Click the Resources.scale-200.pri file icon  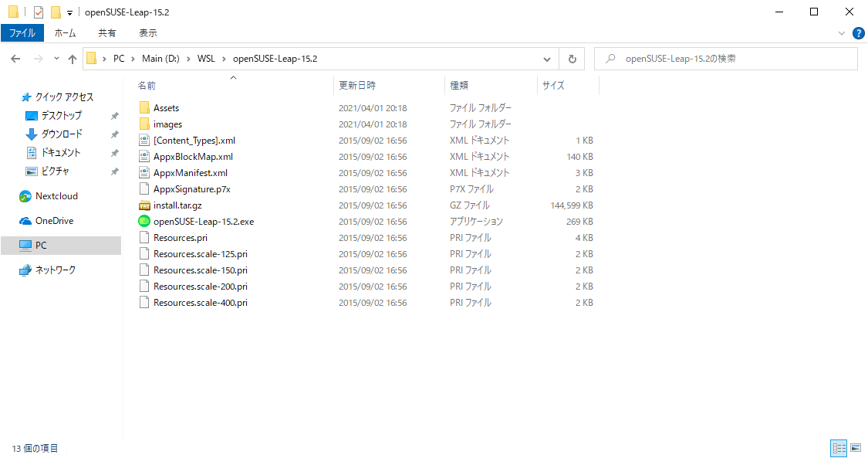pyautogui.click(x=144, y=287)
